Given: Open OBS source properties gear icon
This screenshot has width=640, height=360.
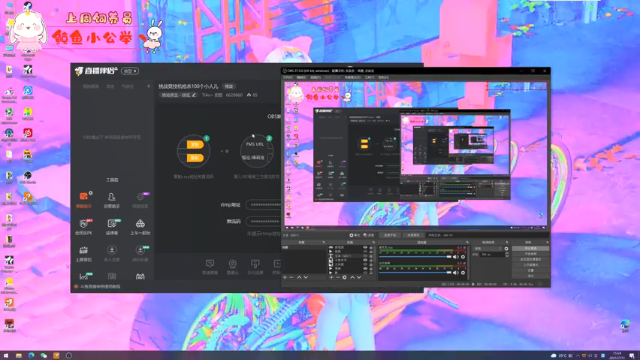Looking at the screenshot, I should pyautogui.click(x=344, y=278).
